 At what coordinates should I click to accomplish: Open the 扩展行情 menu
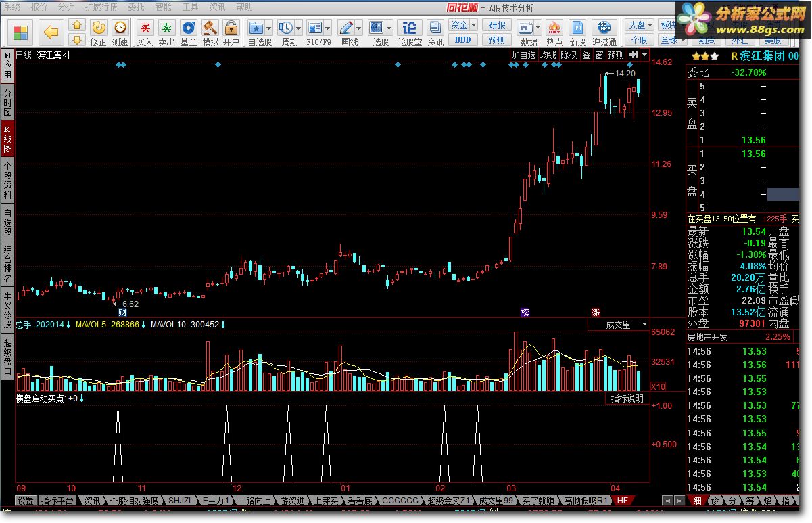(101, 7)
